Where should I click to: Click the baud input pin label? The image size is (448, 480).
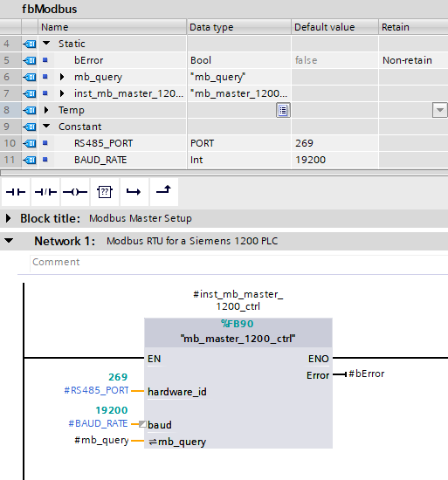pyautogui.click(x=160, y=425)
